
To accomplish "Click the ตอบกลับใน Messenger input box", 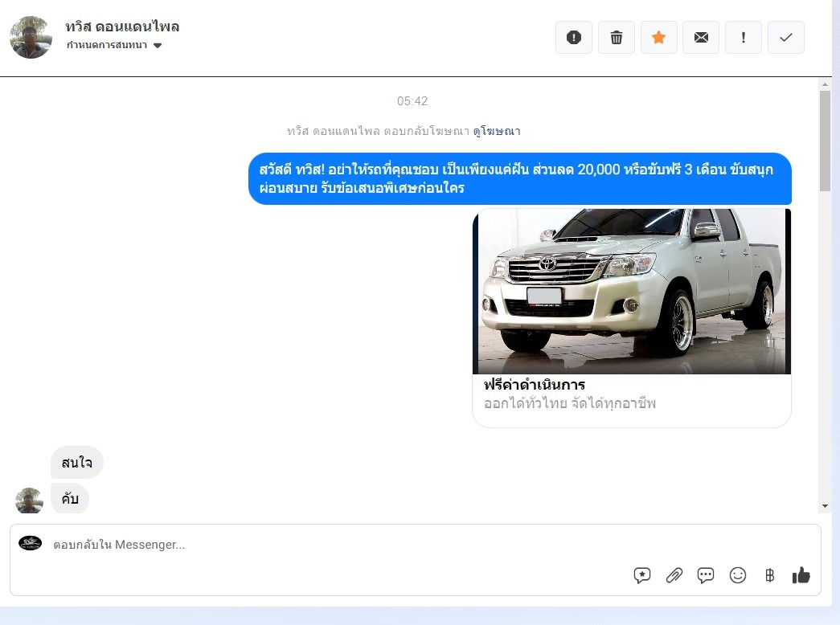I will pos(322,545).
